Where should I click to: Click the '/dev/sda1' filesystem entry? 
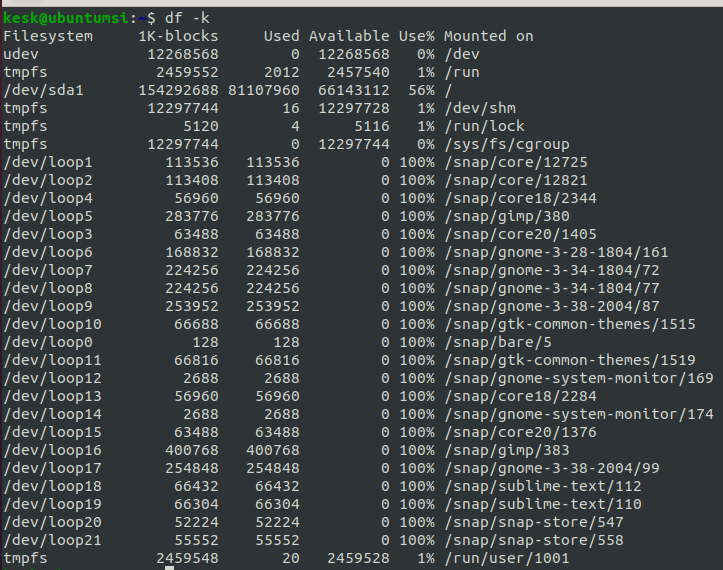tap(43, 90)
